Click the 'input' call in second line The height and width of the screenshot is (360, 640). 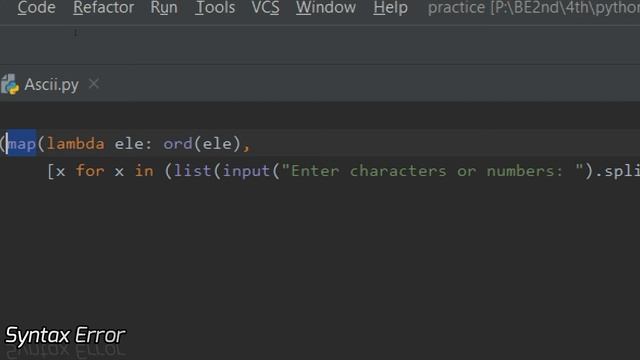(x=247, y=171)
